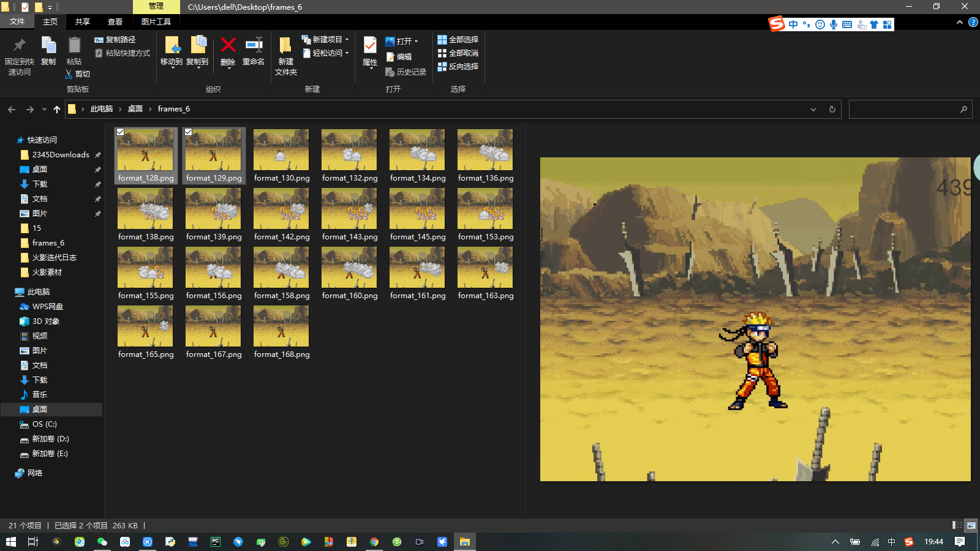Viewport: 980px width, 551px height.
Task: Switch to details view layout
Action: [957, 525]
